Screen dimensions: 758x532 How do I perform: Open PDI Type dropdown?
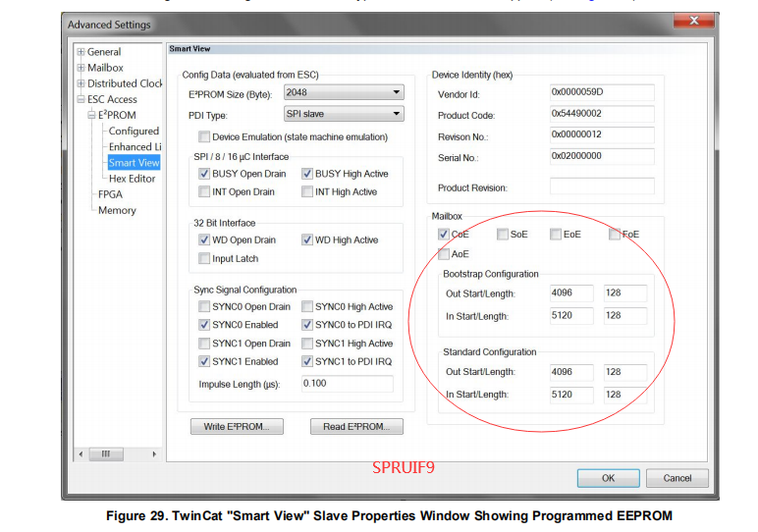[x=344, y=114]
